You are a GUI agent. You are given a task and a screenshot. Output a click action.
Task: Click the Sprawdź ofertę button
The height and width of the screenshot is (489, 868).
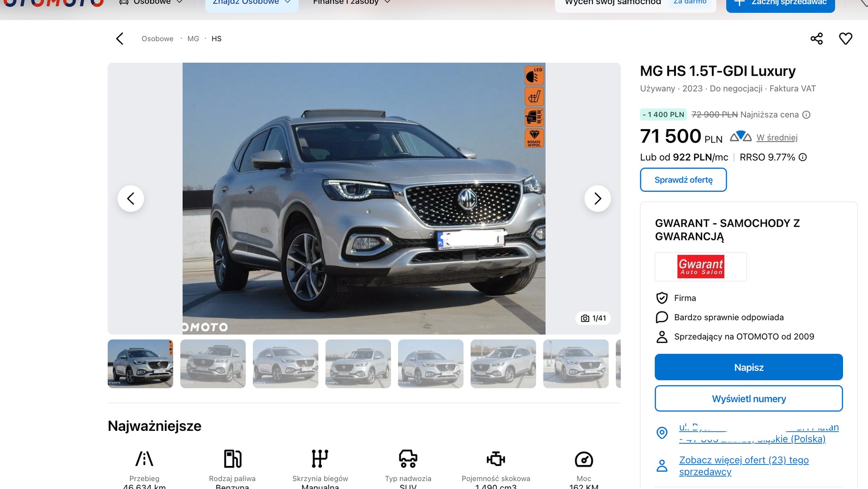point(683,180)
